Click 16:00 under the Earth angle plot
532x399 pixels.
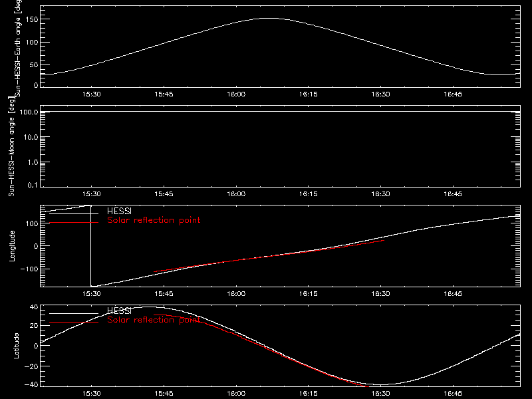(236, 94)
